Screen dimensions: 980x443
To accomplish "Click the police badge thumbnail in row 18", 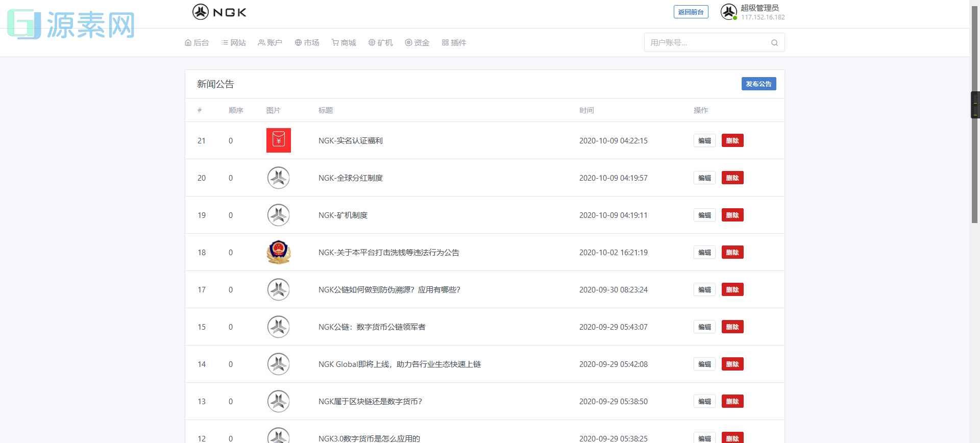I will pyautogui.click(x=279, y=252).
